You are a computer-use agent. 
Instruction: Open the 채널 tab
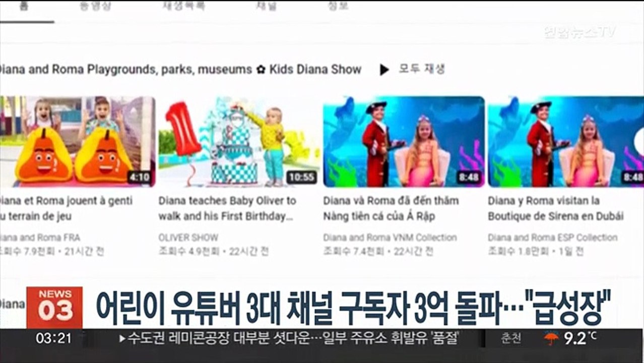click(x=266, y=7)
